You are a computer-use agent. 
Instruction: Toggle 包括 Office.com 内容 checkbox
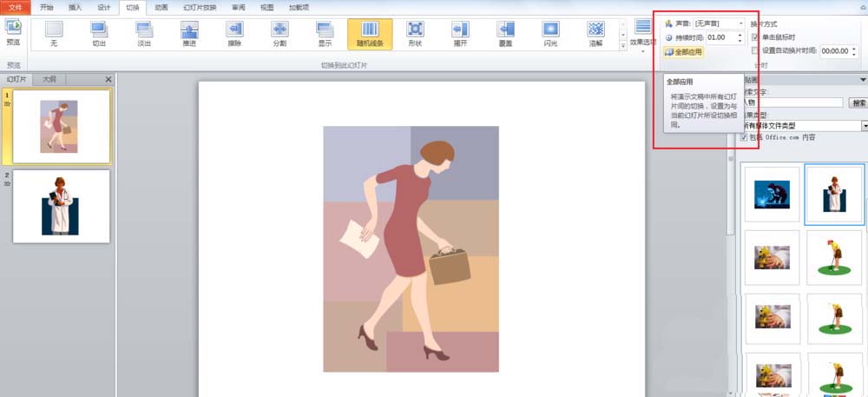point(744,137)
